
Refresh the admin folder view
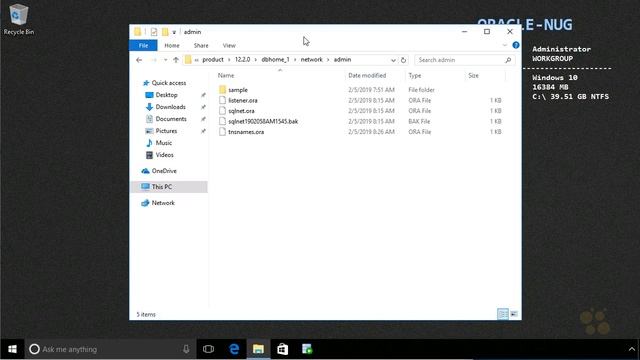pyautogui.click(x=403, y=60)
